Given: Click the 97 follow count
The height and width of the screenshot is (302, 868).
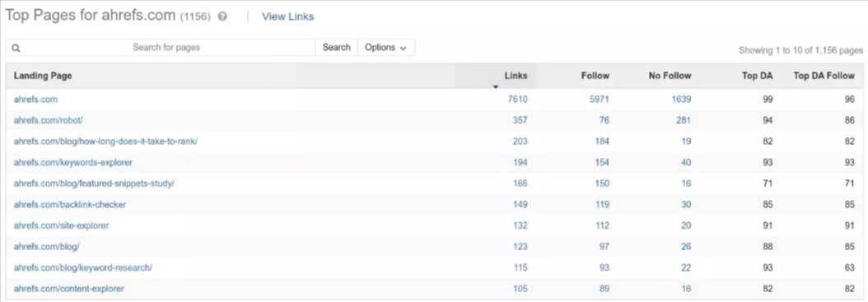Looking at the screenshot, I should (x=604, y=247).
